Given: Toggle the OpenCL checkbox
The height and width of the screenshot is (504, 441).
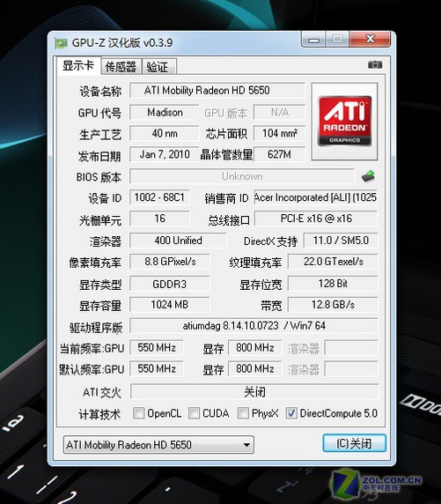Looking at the screenshot, I should tap(139, 413).
